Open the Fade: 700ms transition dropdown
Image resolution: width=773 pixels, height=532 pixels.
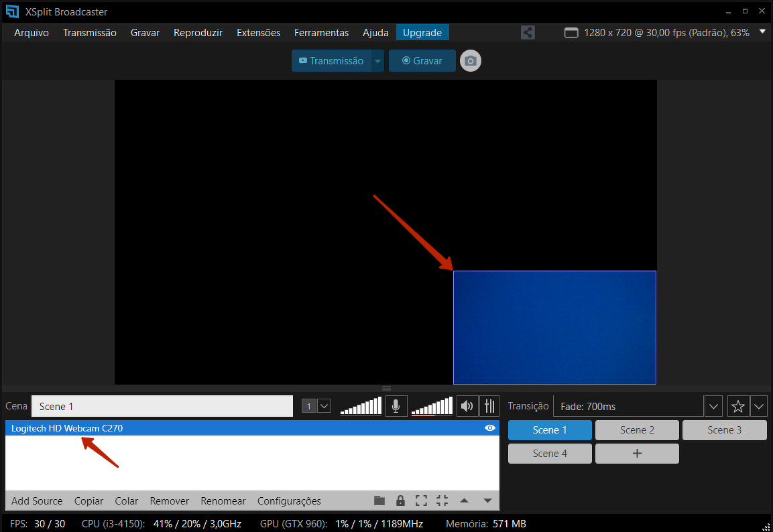[713, 406]
